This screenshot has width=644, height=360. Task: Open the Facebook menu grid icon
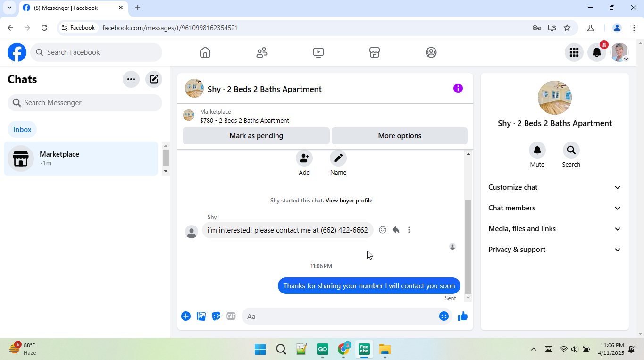[574, 52]
